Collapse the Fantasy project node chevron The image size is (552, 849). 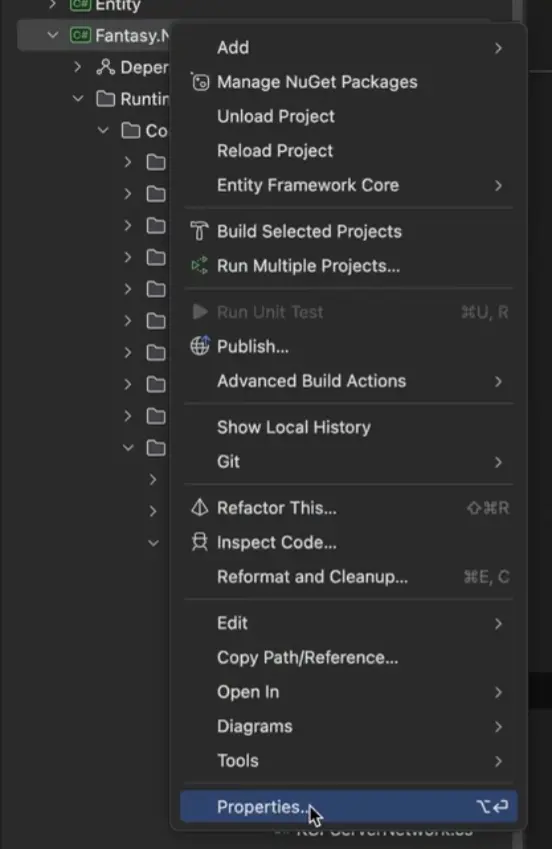click(x=53, y=35)
